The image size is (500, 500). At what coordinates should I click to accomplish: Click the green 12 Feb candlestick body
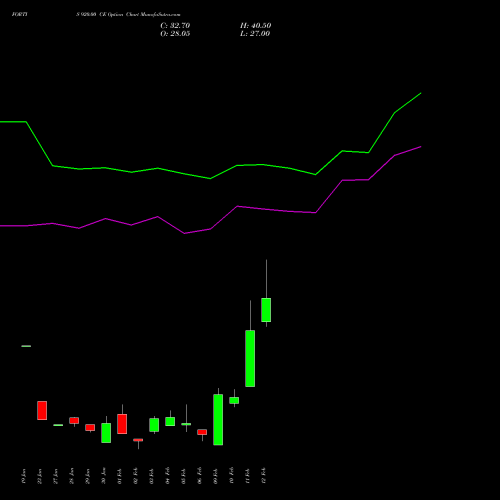pyautogui.click(x=266, y=310)
